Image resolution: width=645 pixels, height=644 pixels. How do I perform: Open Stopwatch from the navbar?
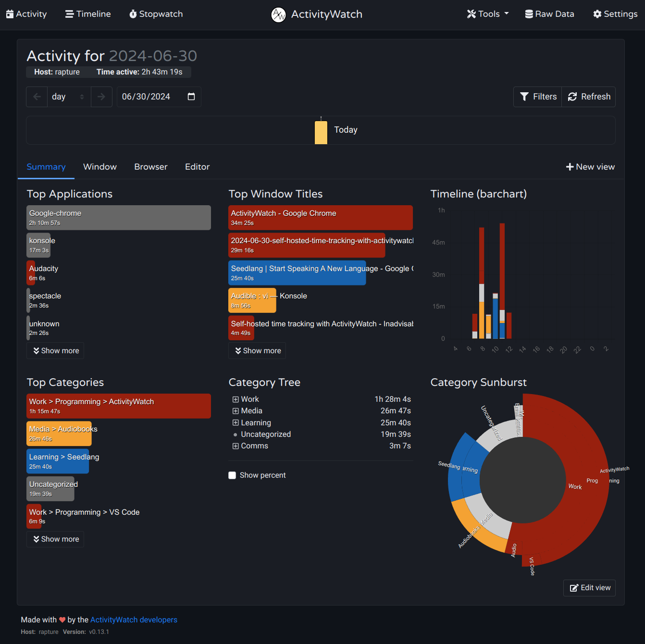point(156,14)
